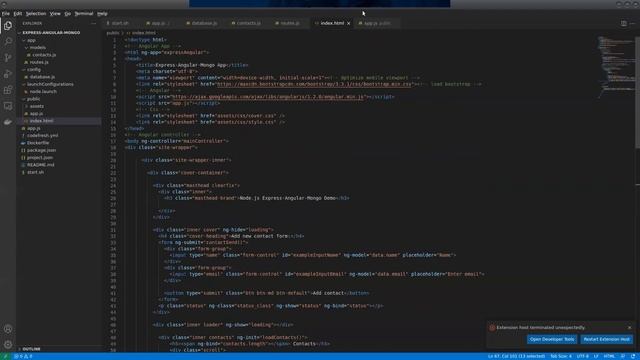Viewport: 640px width, 360px height.
Task: Click the code minimap overview
Action: (x=616, y=67)
